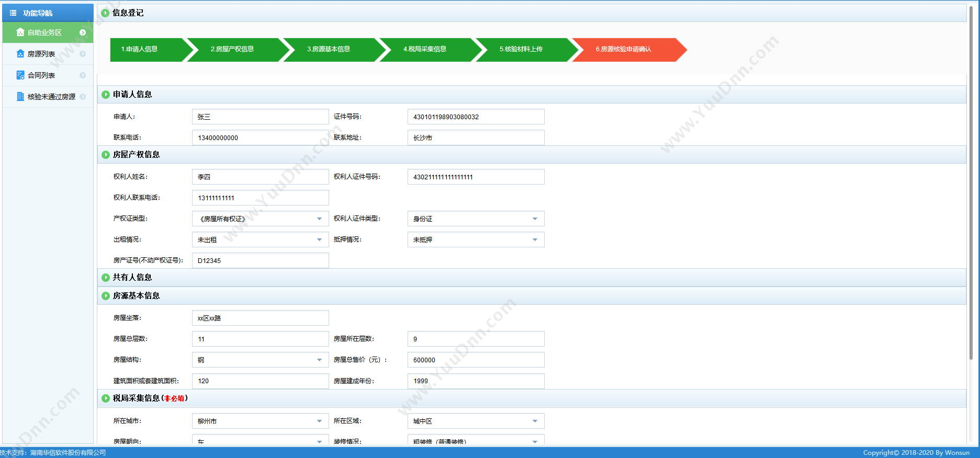Screen dimensions: 980x458
Task: Click the 权利人姓名 field with 李四
Action: tap(261, 177)
